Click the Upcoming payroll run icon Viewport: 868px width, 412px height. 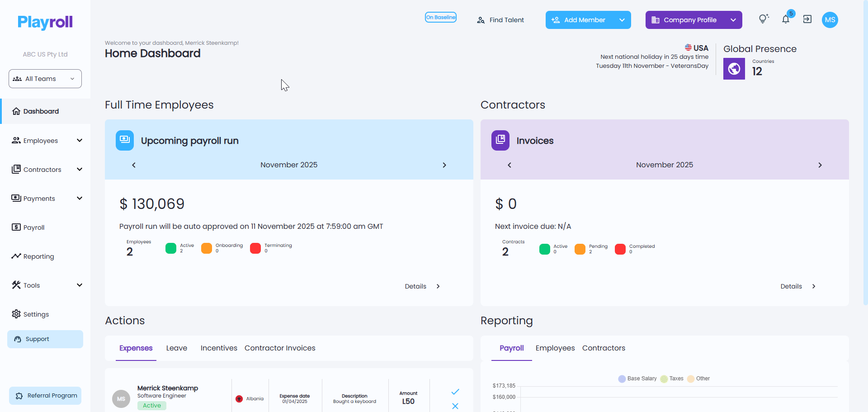click(125, 141)
